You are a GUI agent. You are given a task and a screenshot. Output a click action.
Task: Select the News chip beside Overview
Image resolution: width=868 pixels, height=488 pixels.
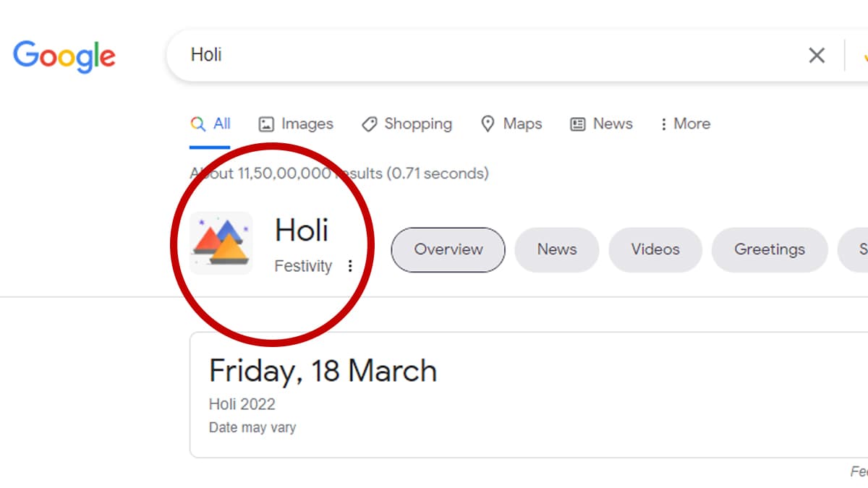click(x=557, y=249)
